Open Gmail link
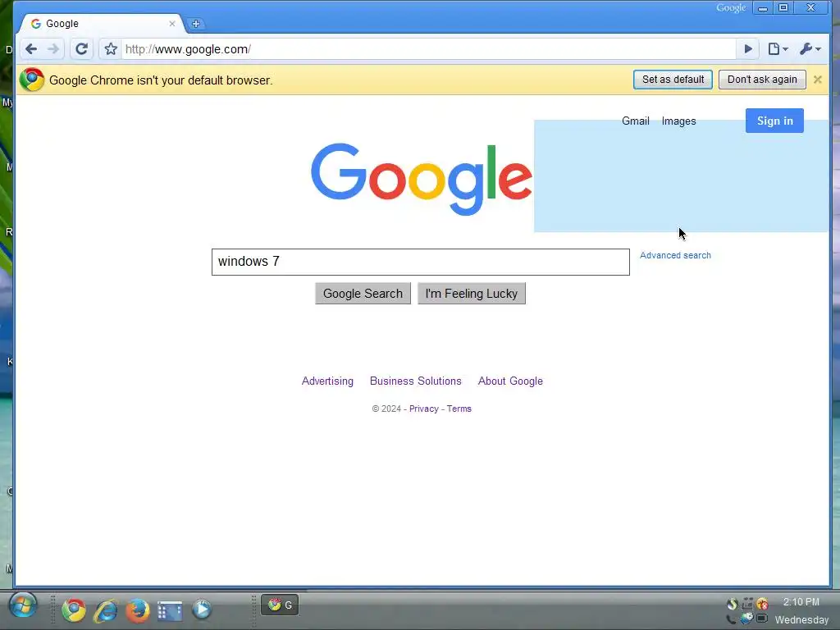The height and width of the screenshot is (630, 840). pos(636,121)
